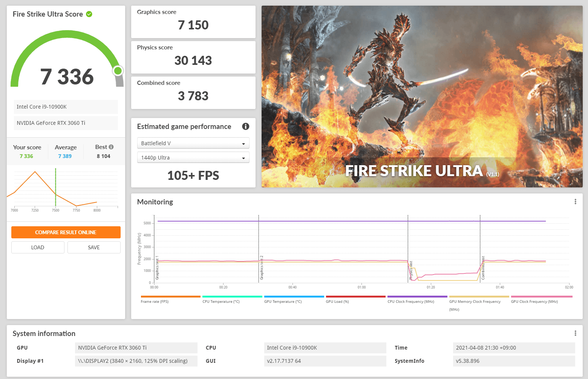This screenshot has height=379, width=588.
Task: Toggle the GPU Clock Frequency legend swatch
Action: (x=542, y=297)
